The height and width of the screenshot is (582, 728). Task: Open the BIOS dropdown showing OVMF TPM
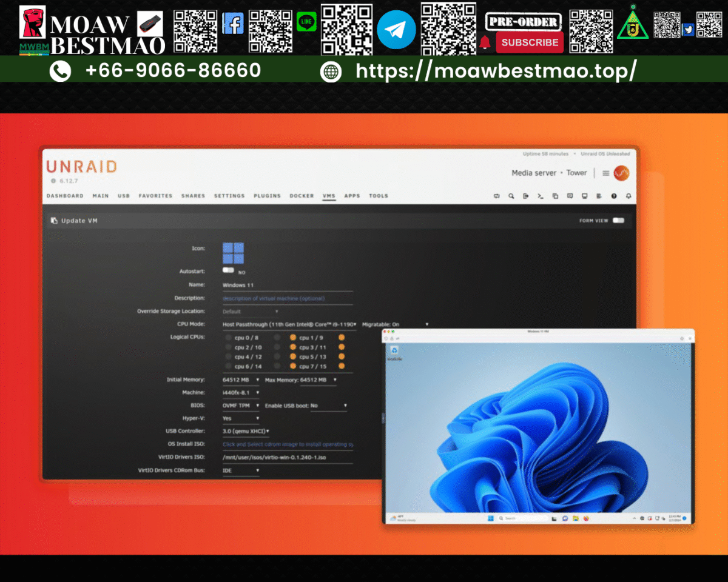(240, 405)
